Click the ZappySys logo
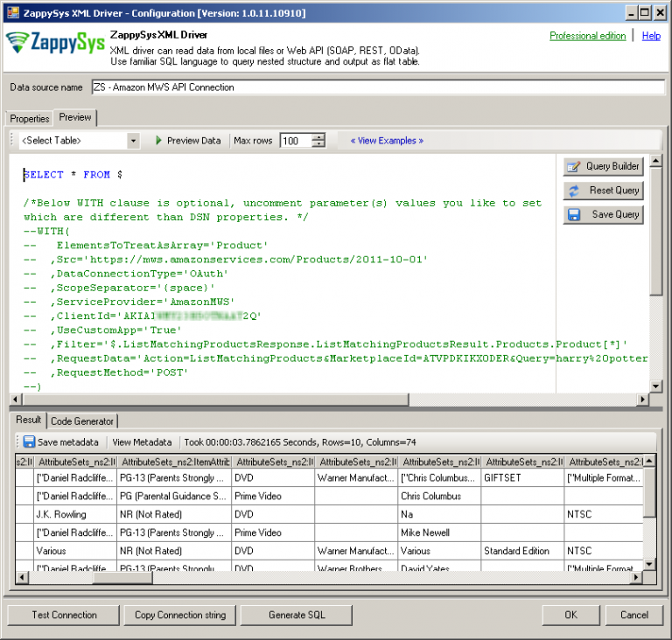672x640 pixels. tap(55, 43)
